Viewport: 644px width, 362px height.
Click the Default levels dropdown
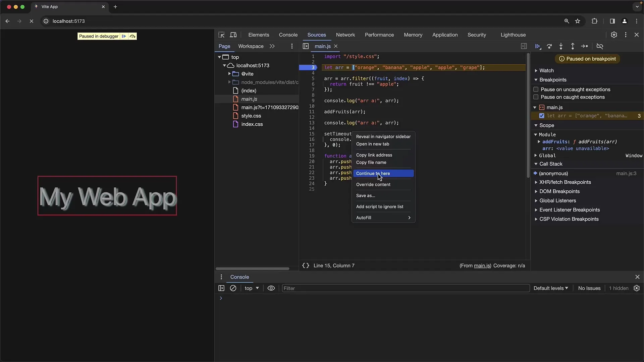[x=550, y=288]
